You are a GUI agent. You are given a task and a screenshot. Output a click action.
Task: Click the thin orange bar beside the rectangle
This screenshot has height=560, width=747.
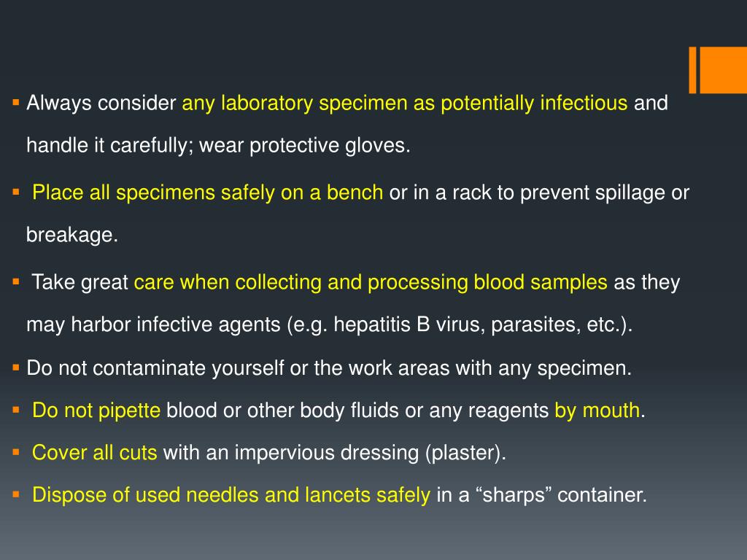pyautogui.click(x=693, y=70)
